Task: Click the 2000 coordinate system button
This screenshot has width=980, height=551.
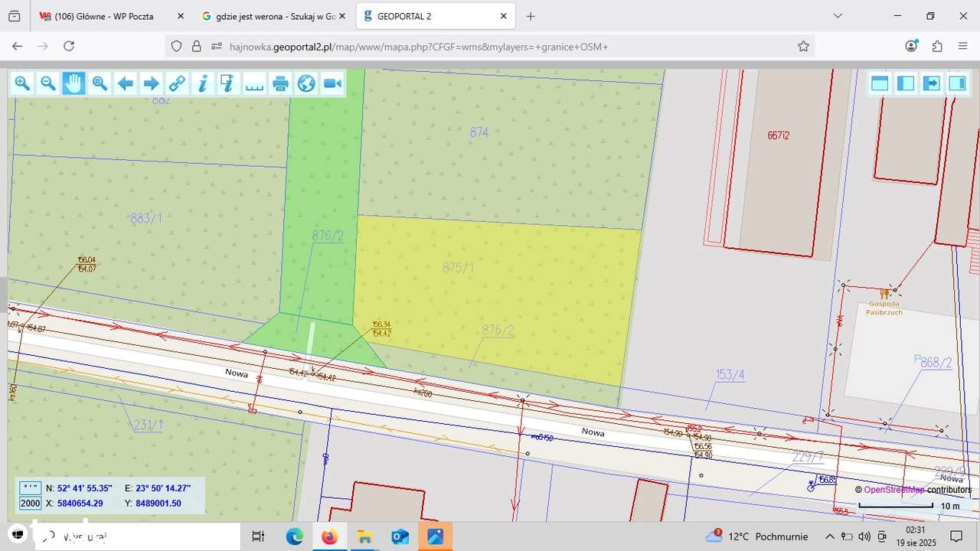Action: coord(31,504)
